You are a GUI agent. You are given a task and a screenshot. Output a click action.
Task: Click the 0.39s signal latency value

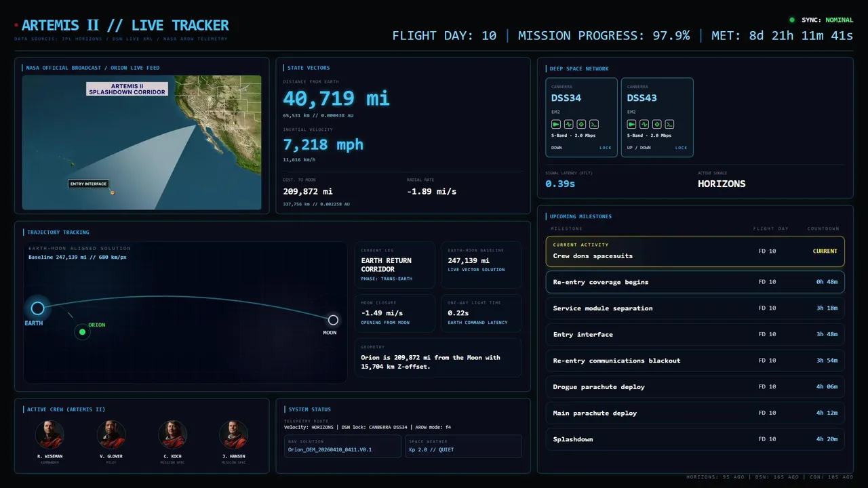point(560,184)
